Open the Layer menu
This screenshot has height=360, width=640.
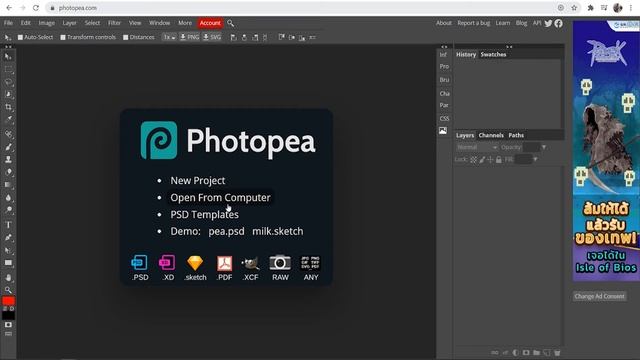coord(69,23)
